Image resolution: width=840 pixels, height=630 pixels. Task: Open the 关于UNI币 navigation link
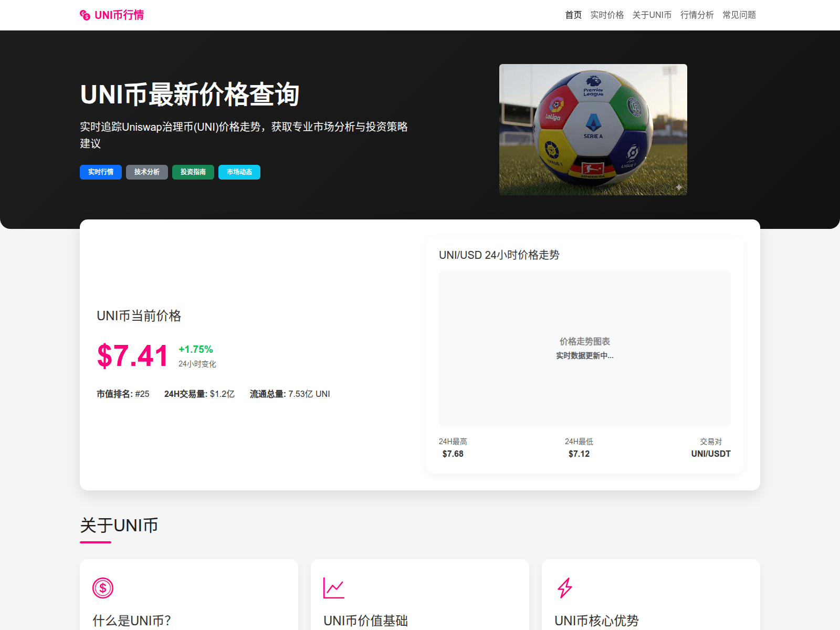point(652,15)
